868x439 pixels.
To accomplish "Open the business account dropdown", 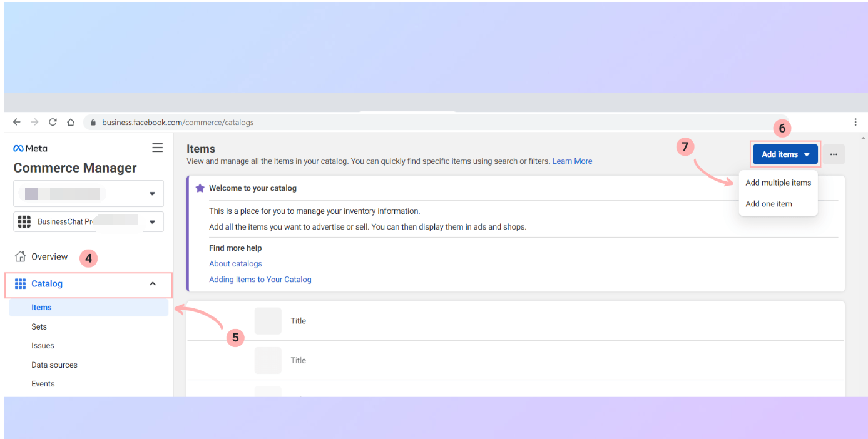I will click(88, 194).
